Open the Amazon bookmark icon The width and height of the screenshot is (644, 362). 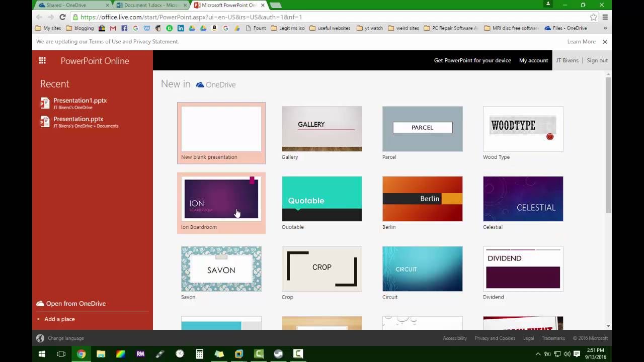pyautogui.click(x=214, y=28)
